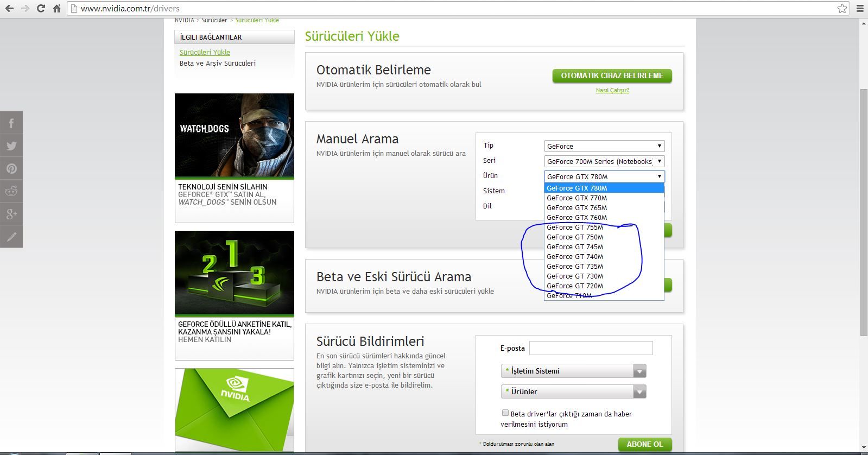Pick GeForce GT 720M option
This screenshot has width=868, height=455.
pyautogui.click(x=604, y=286)
